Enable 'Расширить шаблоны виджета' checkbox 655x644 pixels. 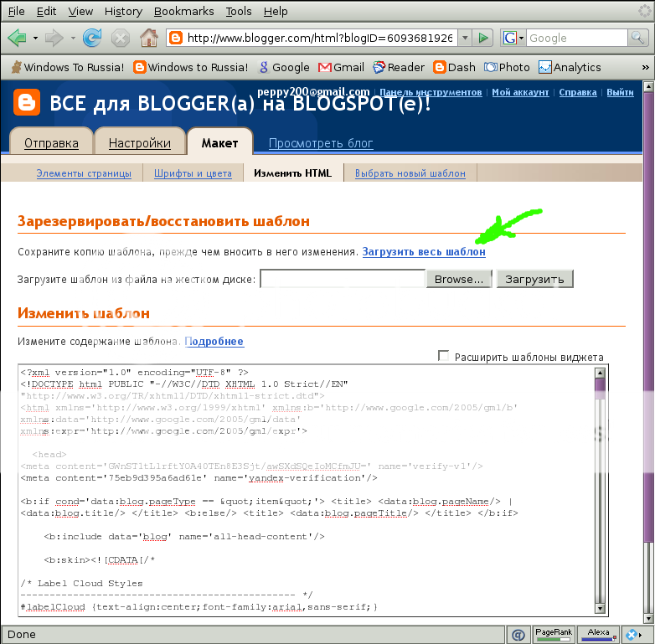443,356
